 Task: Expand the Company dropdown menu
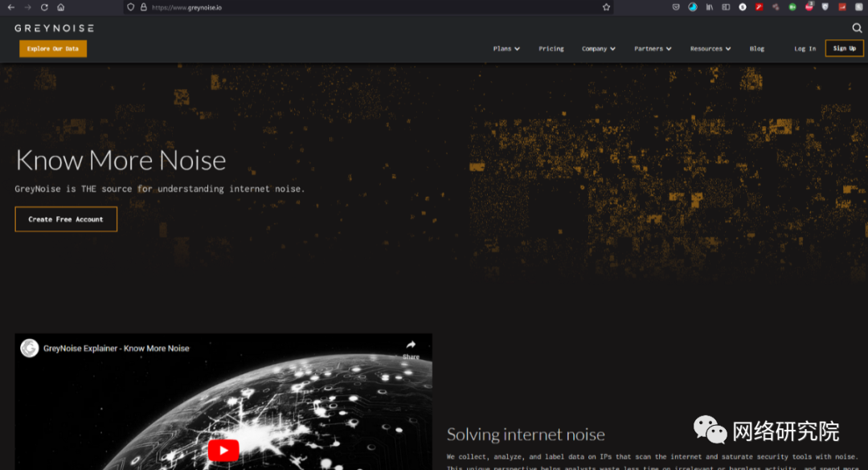[x=599, y=49]
